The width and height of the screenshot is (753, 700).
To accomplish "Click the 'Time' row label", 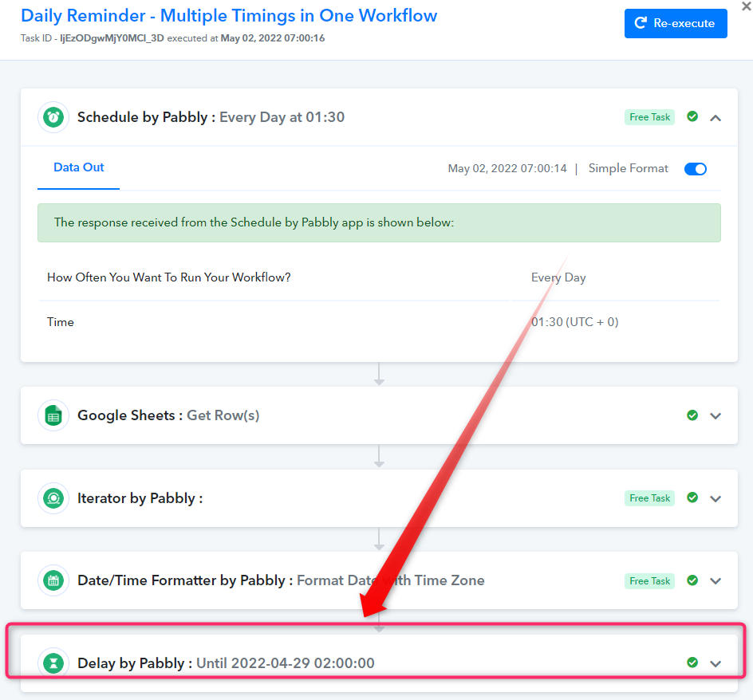I will point(60,322).
